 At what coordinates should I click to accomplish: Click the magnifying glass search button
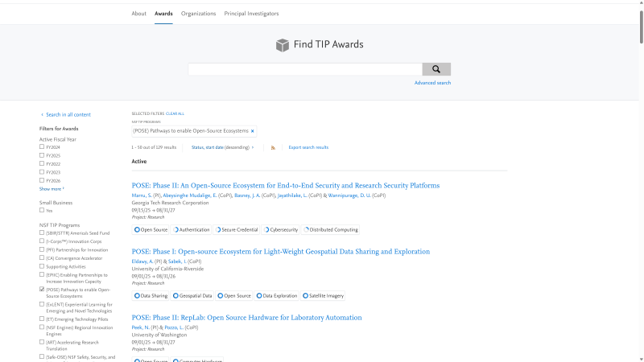click(x=436, y=69)
